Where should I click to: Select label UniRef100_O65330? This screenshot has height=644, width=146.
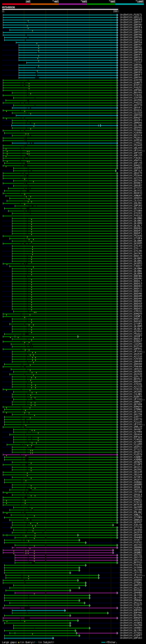pyautogui.click(x=131, y=369)
